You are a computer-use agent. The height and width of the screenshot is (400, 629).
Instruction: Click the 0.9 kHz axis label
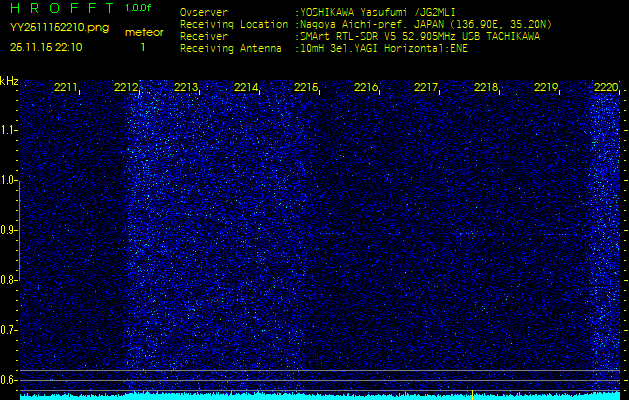point(7,230)
